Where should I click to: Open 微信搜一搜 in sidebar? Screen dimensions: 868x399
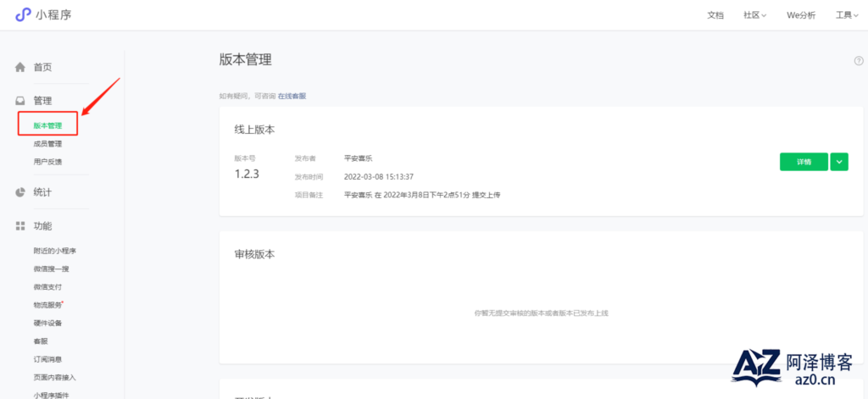[52, 269]
